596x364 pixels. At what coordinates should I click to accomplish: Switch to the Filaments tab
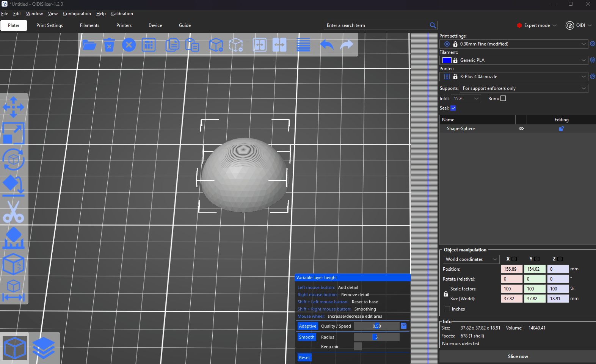click(89, 25)
